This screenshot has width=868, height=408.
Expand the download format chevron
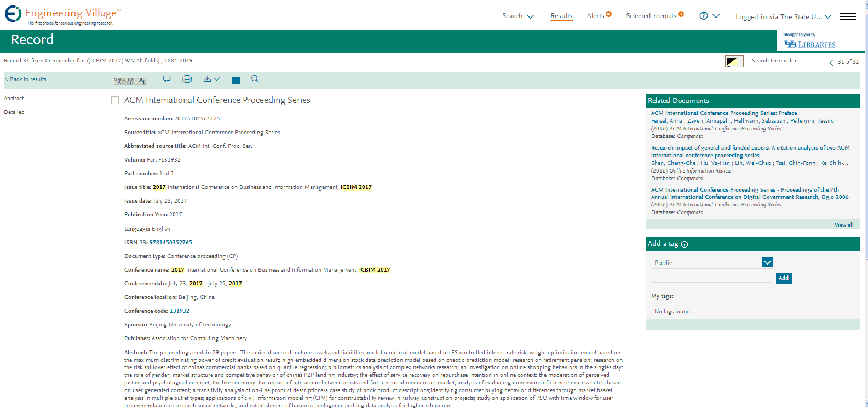click(x=217, y=79)
